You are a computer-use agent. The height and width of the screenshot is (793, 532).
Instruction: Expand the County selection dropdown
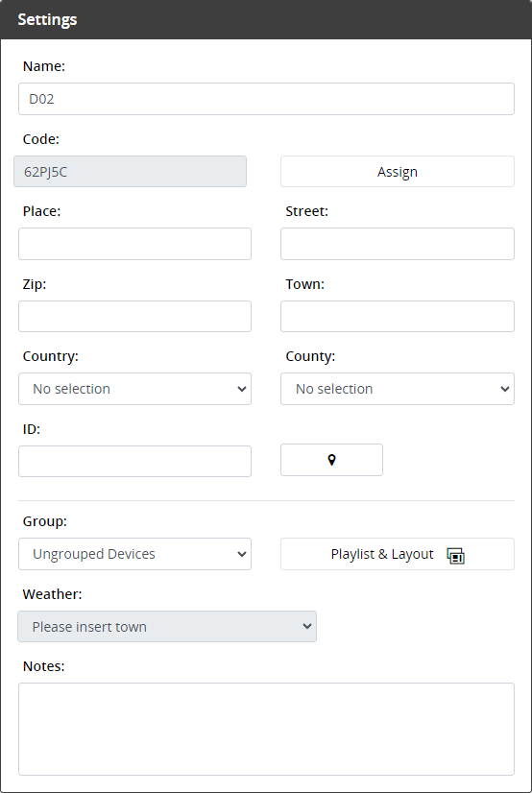(x=398, y=389)
